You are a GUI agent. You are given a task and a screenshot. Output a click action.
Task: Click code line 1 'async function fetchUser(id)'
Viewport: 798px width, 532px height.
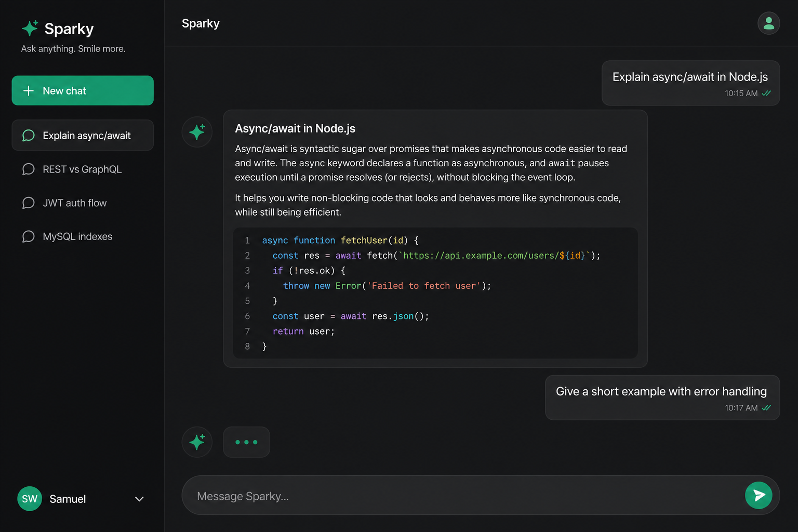coord(340,241)
